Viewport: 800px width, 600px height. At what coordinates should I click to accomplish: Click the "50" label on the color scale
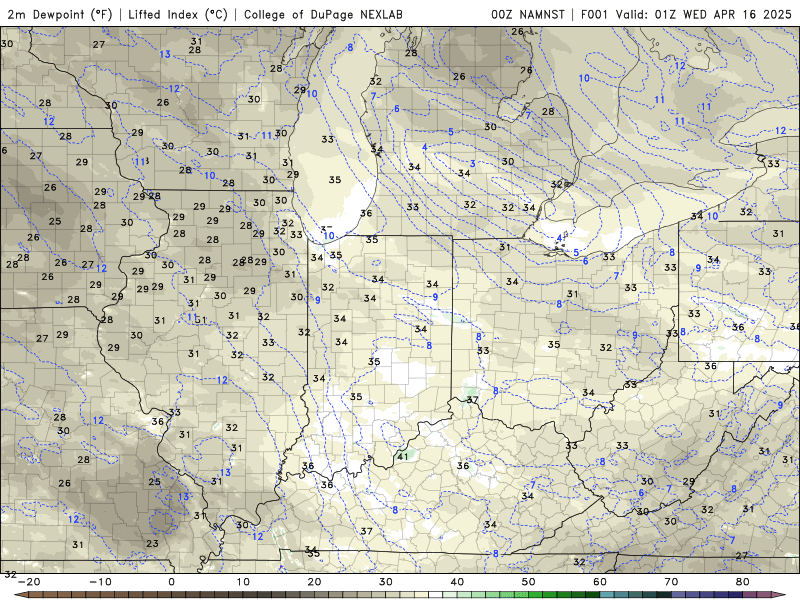[x=529, y=582]
